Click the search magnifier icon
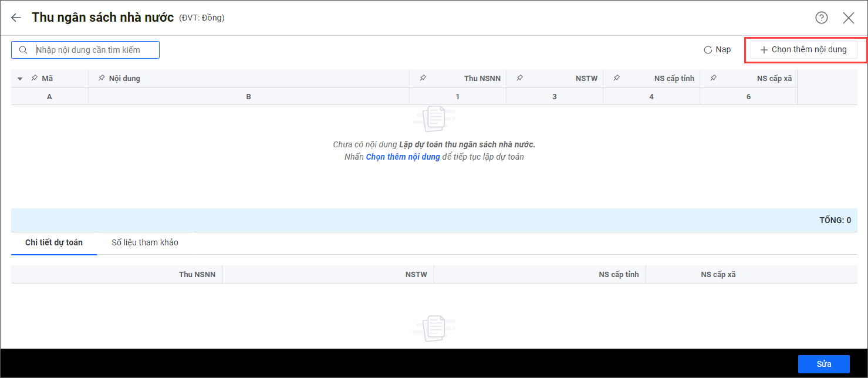This screenshot has height=378, width=868. point(23,50)
